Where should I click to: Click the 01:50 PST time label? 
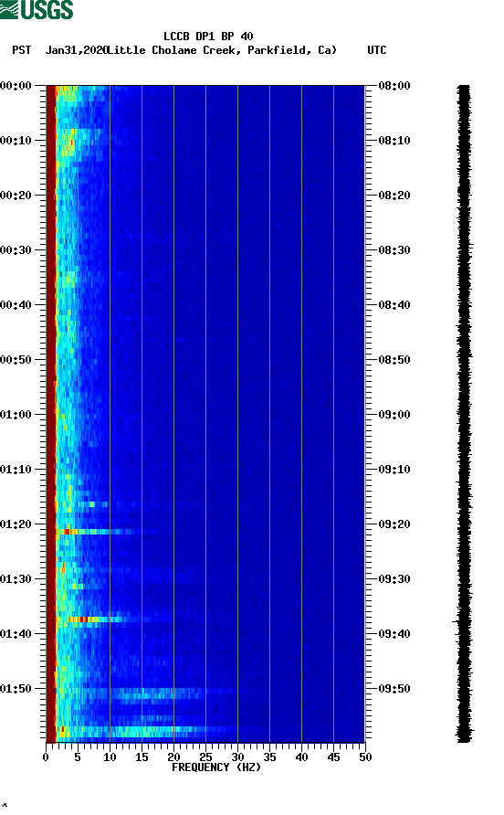tap(16, 689)
